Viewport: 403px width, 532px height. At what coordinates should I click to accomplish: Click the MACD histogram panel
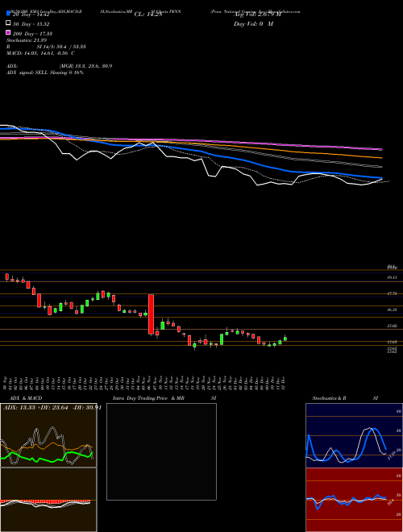click(x=48, y=500)
